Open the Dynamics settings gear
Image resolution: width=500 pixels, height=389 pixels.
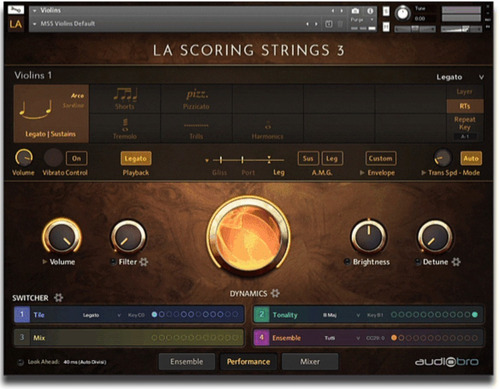(x=275, y=293)
